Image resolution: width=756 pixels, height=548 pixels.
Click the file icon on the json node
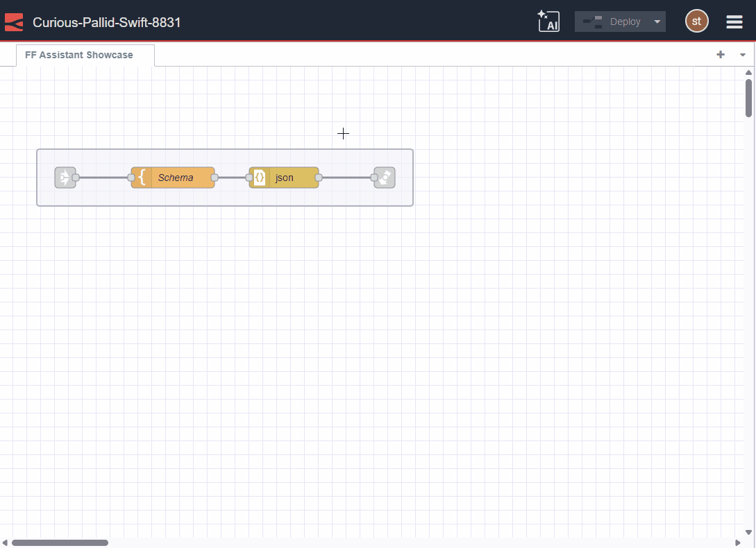[x=259, y=178]
